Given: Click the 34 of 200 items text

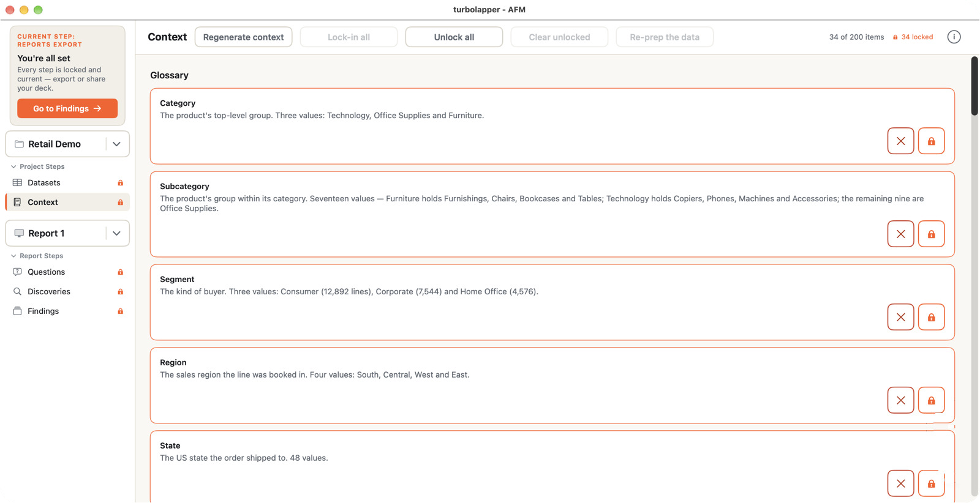Looking at the screenshot, I should click(856, 37).
